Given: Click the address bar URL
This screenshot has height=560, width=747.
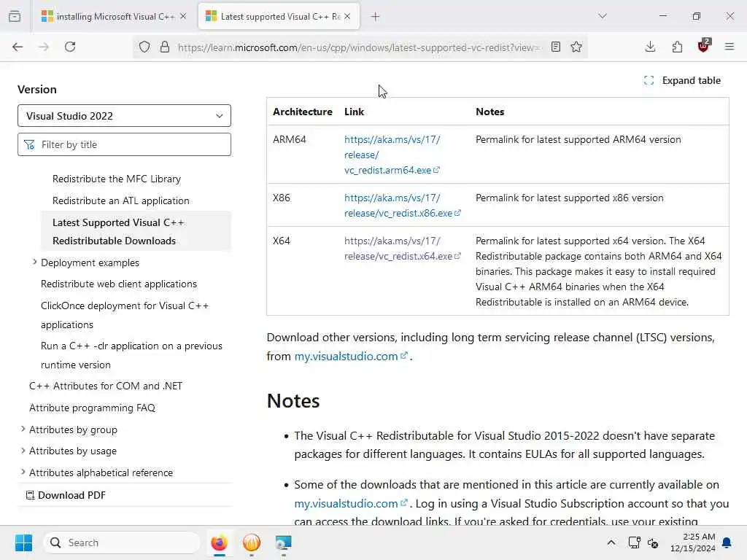Looking at the screenshot, I should point(358,47).
